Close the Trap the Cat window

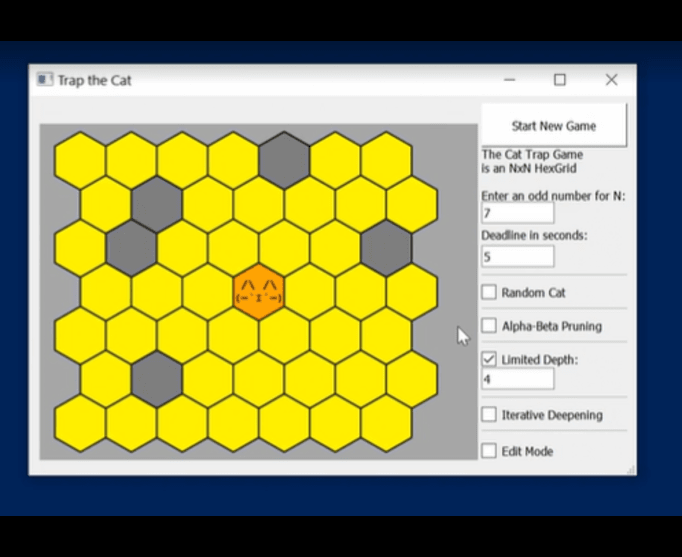[x=612, y=80]
